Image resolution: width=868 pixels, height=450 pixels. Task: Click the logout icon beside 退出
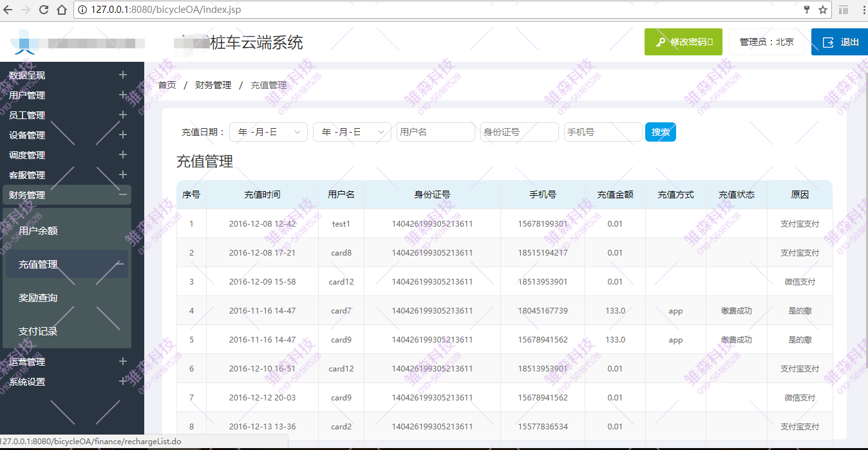829,41
